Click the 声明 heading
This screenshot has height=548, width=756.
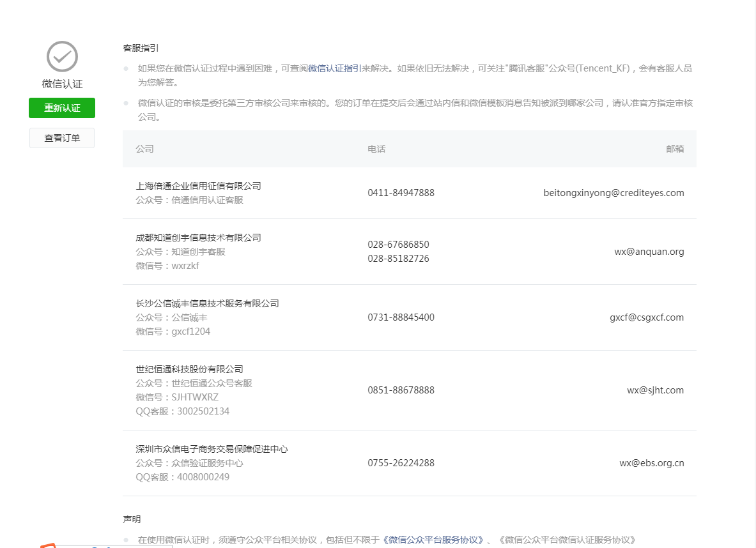[132, 519]
